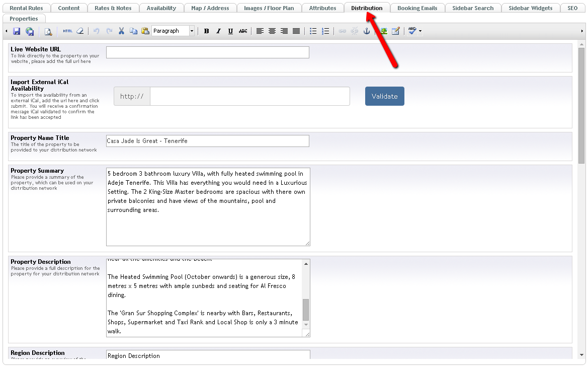Viewport: 588px width, 367px height.
Task: Click the main page scroll up arrow
Action: click(581, 44)
